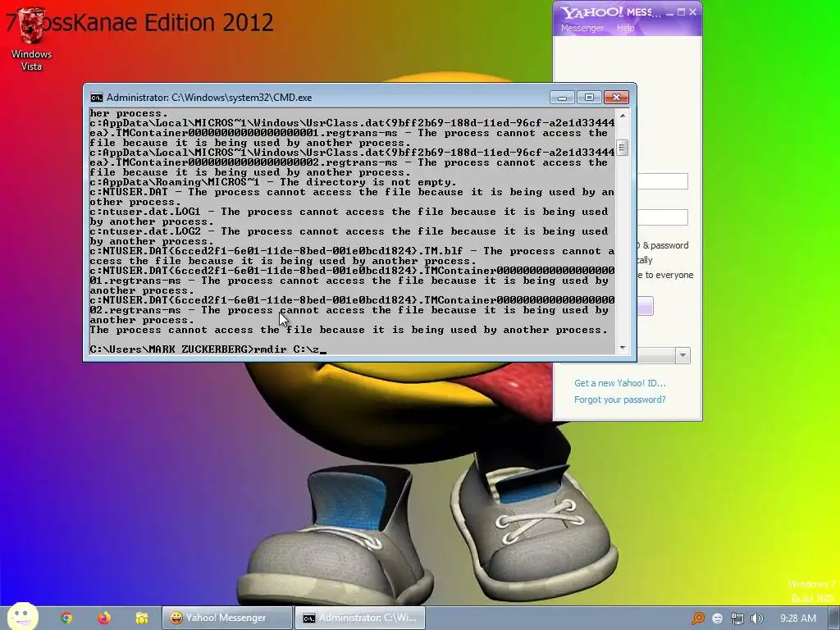Screen dimensions: 840x630
Task: Click the orange magnifier tray icon
Action: point(697,619)
